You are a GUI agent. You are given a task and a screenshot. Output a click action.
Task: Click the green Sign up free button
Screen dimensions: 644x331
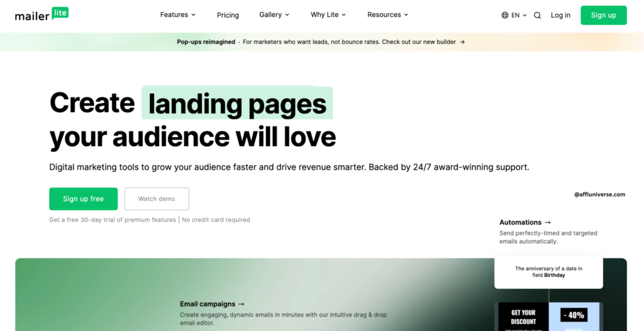(83, 199)
